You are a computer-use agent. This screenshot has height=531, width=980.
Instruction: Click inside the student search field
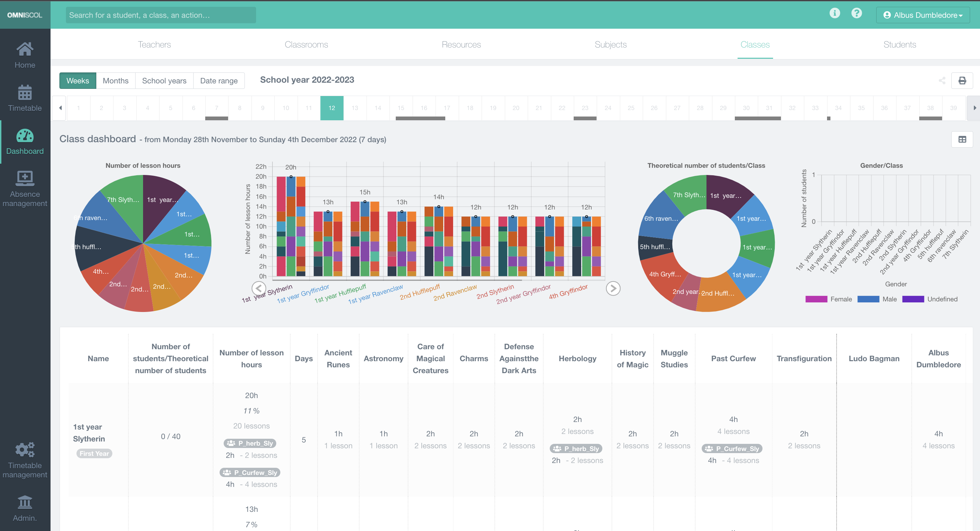[160, 15]
